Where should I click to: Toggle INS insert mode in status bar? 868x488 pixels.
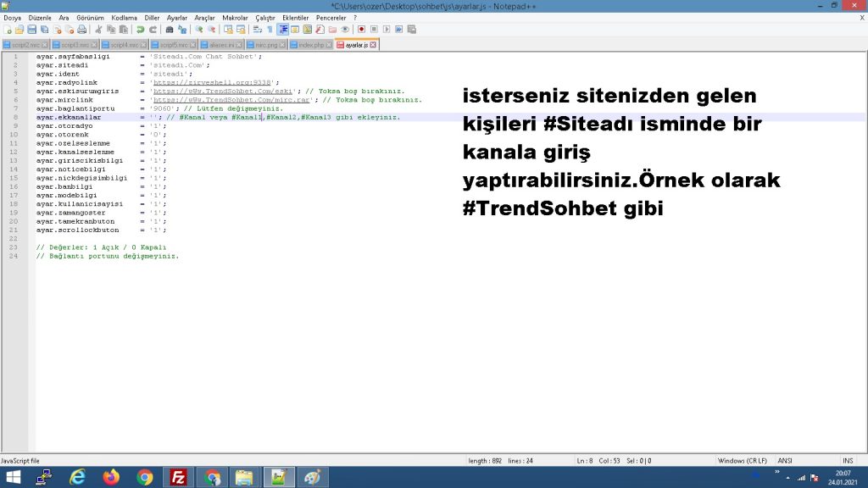point(848,461)
